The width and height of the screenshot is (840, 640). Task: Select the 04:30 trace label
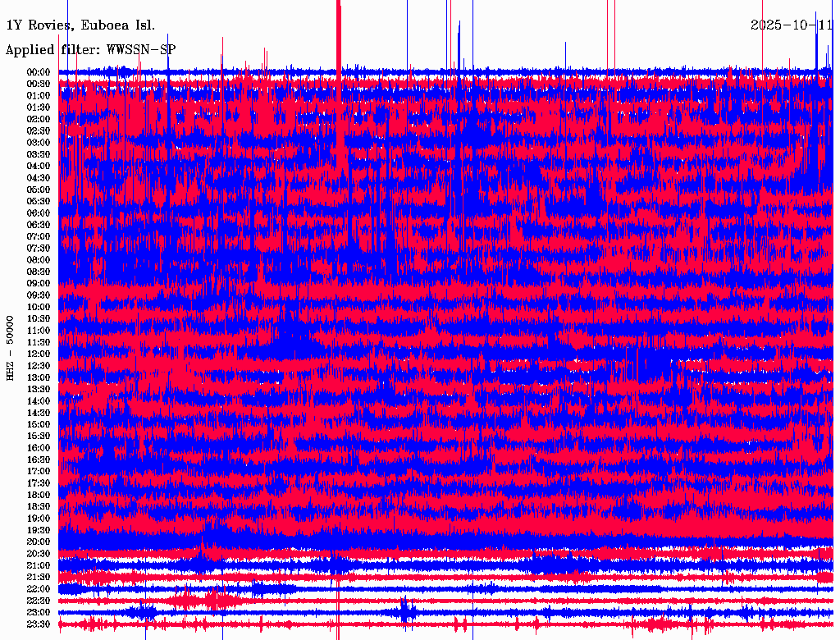[x=39, y=178]
